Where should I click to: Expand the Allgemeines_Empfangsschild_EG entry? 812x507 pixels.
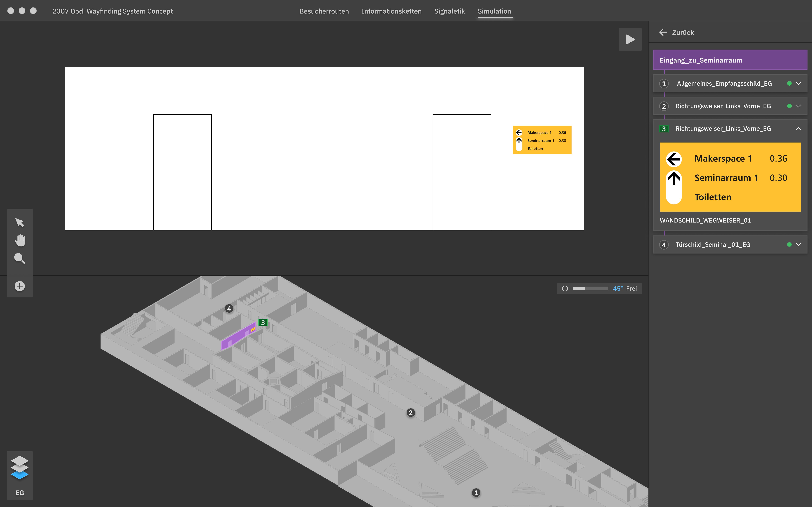[x=799, y=84]
